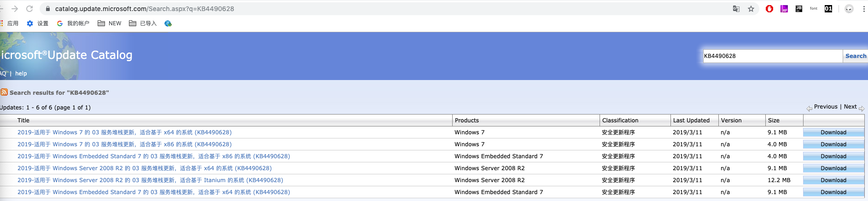The height and width of the screenshot is (201, 868).
Task: Open the Server 2008 R2 x64 update link
Action: 145,168
